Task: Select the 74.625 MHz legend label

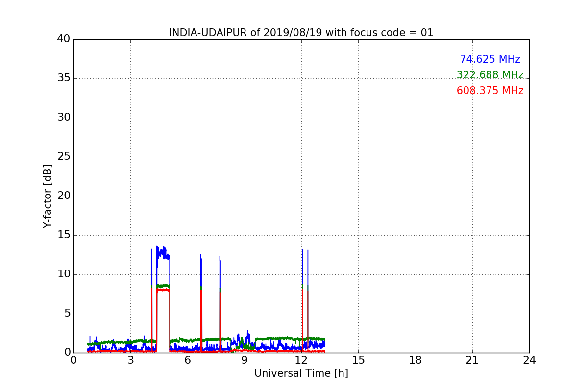Action: [490, 59]
